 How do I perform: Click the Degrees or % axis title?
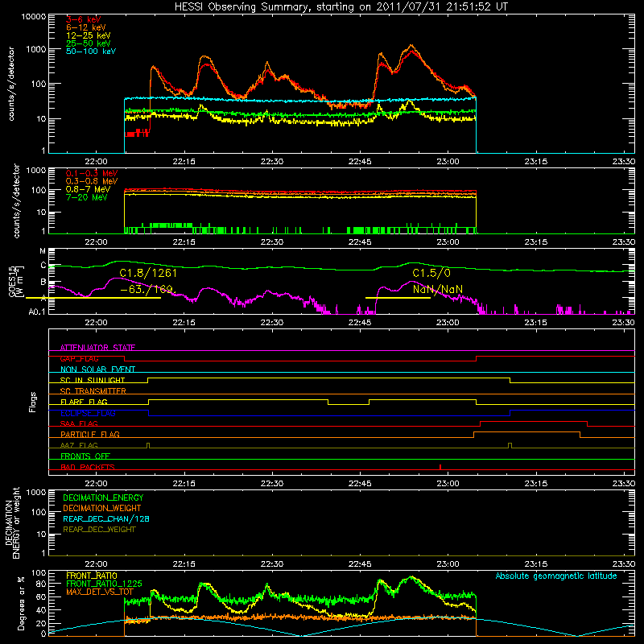(21, 603)
